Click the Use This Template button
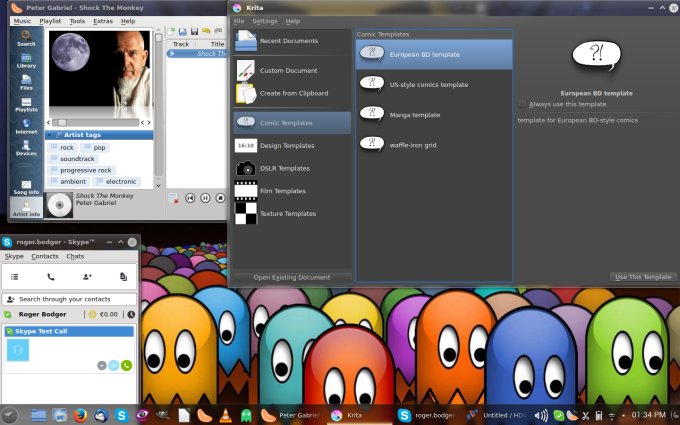 pos(641,276)
